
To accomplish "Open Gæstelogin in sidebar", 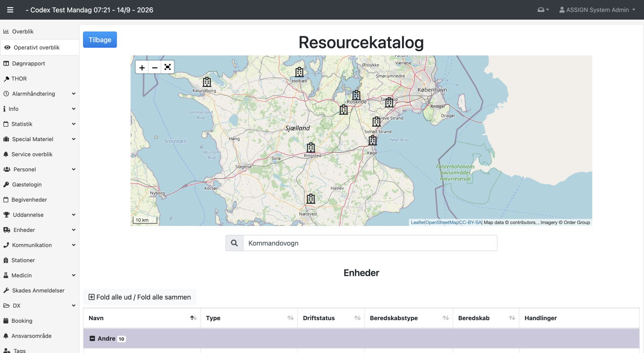I will coord(40,185).
